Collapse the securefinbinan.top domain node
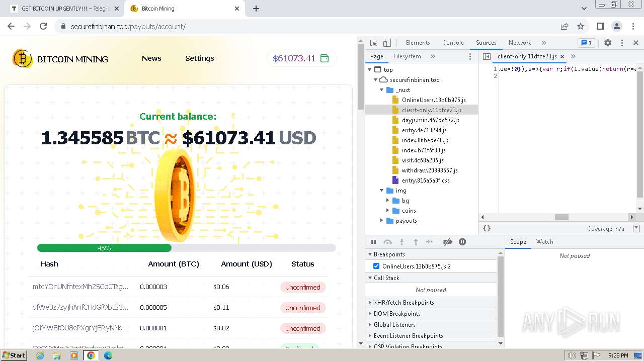 pos(375,79)
